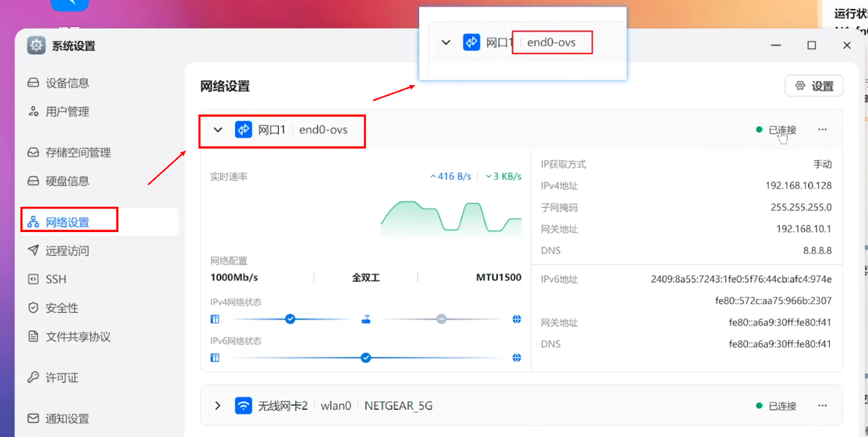Click the gateway address 192.168.10.1
Viewport: 868px width, 437px height.
coord(804,229)
